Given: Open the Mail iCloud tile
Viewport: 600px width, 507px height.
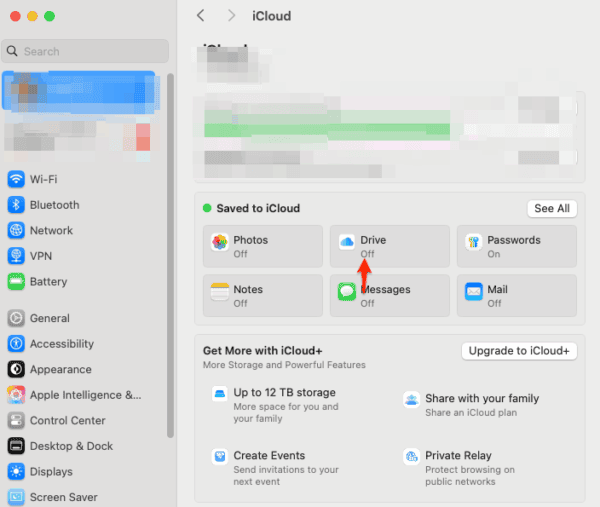Looking at the screenshot, I should [x=516, y=296].
